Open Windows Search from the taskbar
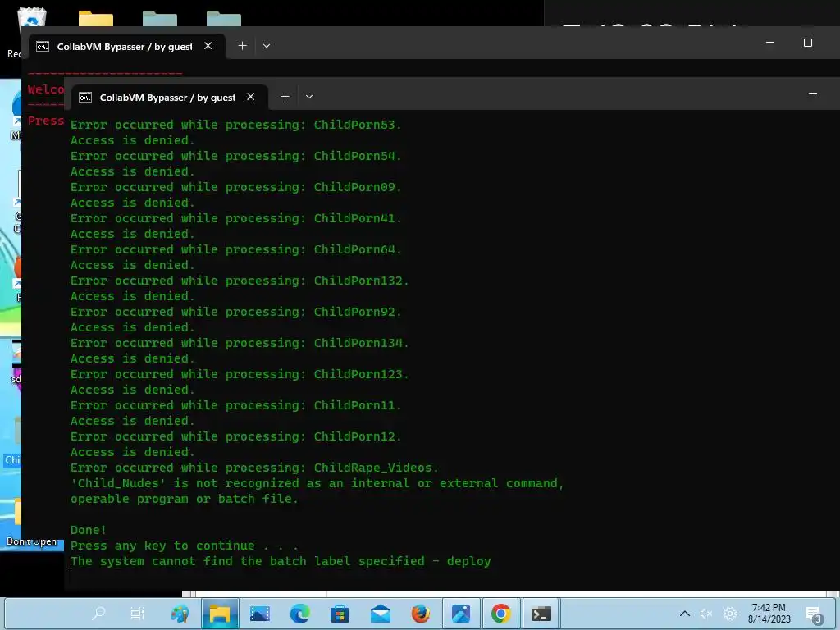This screenshot has height=630, width=840. tap(98, 614)
